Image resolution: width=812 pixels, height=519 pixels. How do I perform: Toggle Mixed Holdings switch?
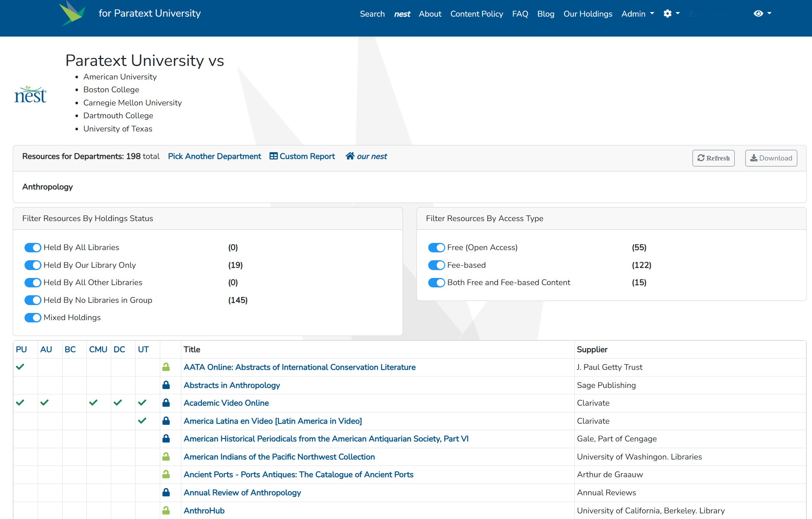pyautogui.click(x=33, y=318)
